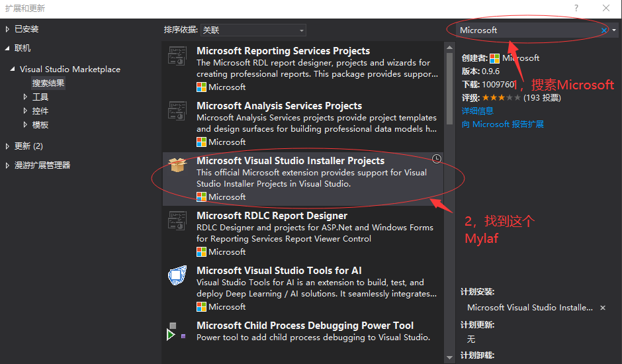Clear the search box with the X icon
This screenshot has height=364, width=622.
coord(603,30)
